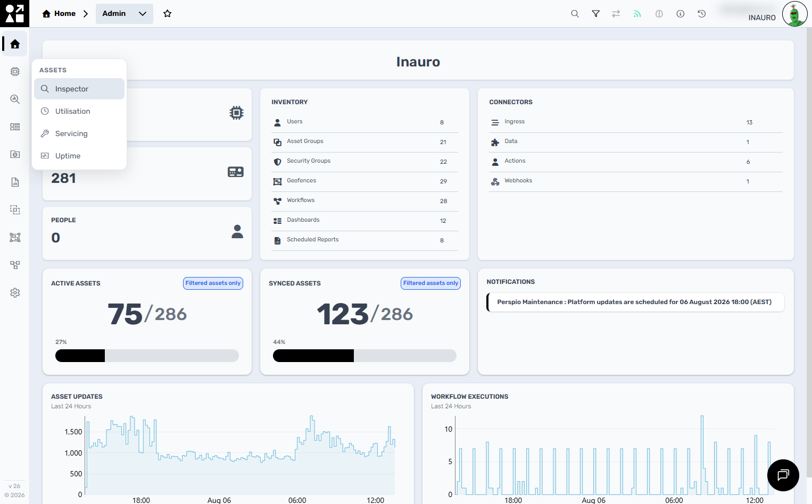The width and height of the screenshot is (812, 504).
Task: Click the Inauro logo in the top-left corner
Action: (x=14, y=13)
